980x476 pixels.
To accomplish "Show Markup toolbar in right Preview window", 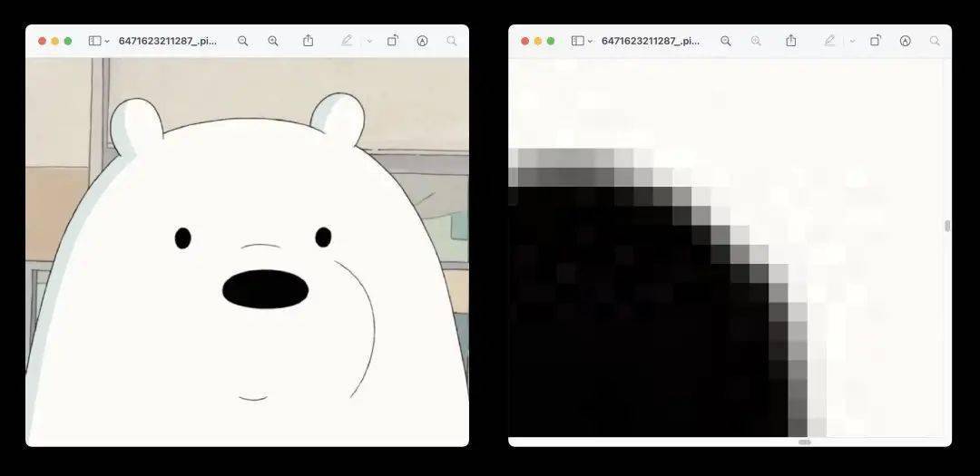I will (906, 41).
